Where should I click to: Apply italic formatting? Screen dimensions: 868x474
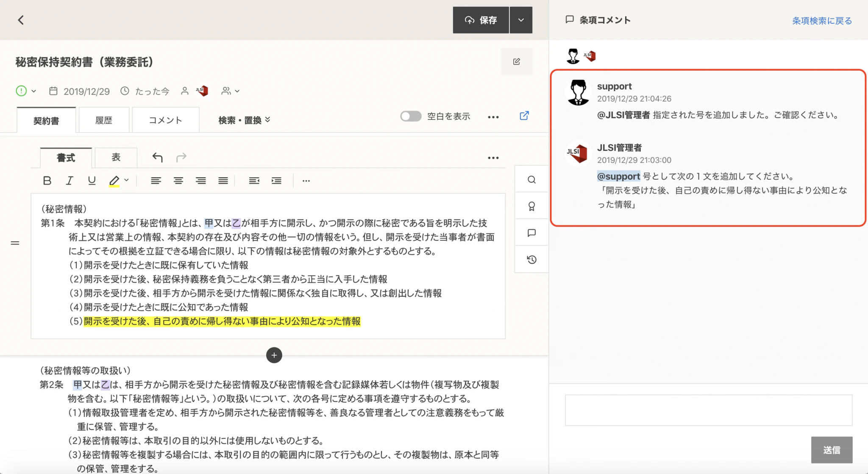coord(70,181)
